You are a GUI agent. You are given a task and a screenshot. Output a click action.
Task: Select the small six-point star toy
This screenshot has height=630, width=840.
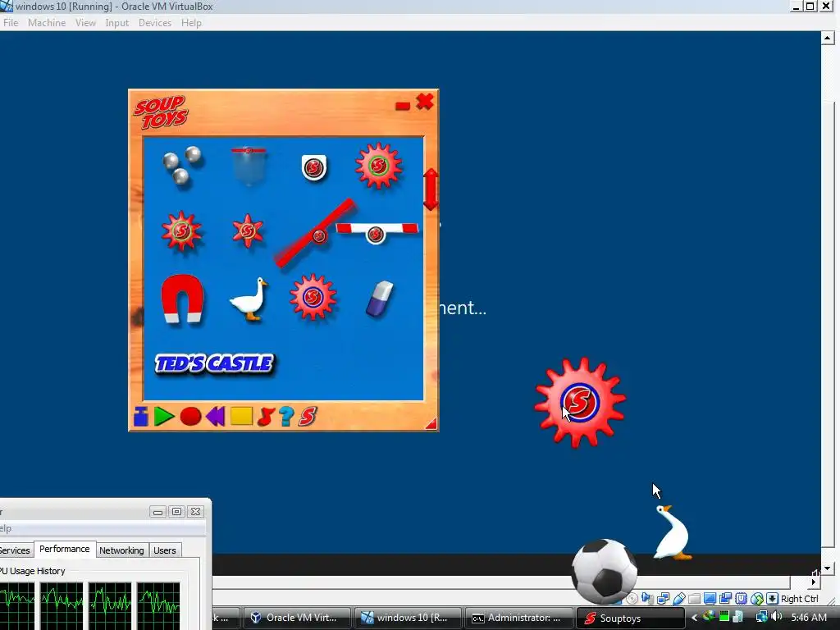(248, 231)
